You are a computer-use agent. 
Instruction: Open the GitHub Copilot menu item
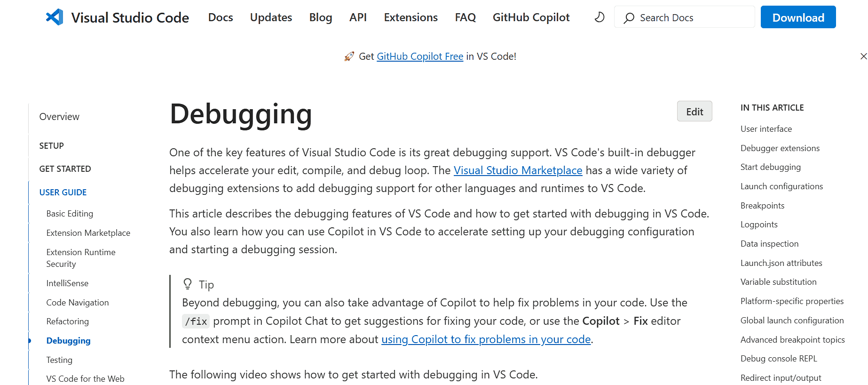530,17
